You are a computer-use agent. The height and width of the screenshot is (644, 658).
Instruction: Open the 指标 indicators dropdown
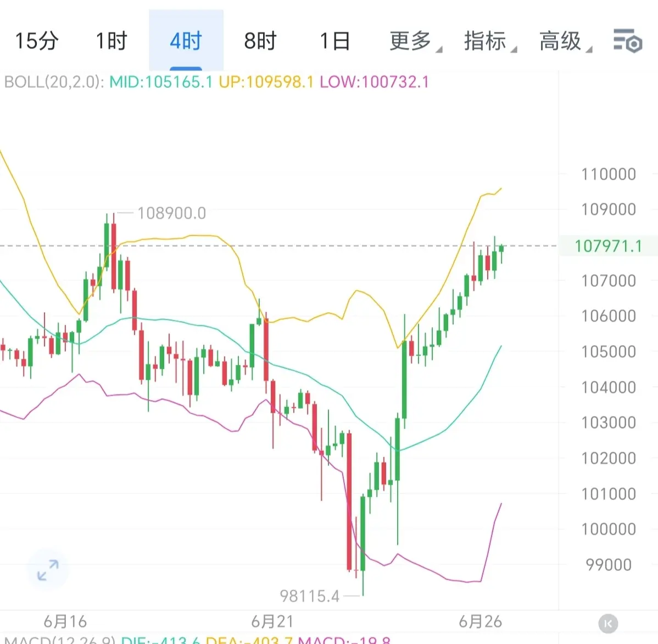tap(490, 41)
